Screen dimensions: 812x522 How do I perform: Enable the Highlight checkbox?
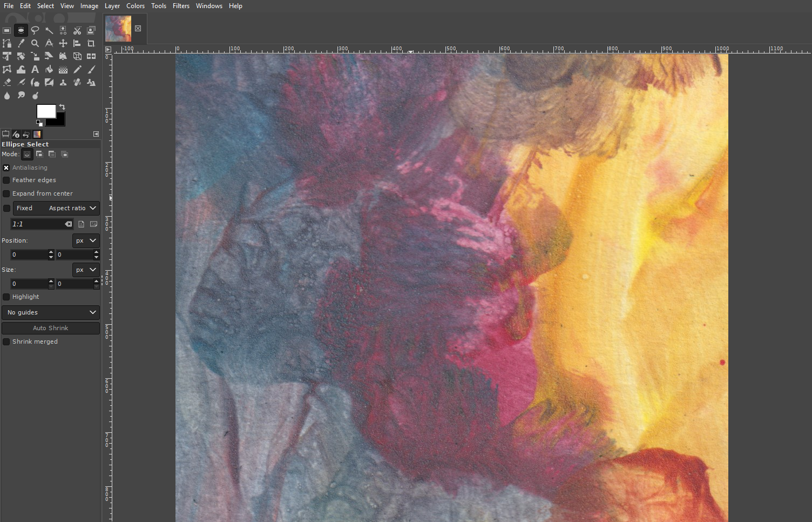[x=6, y=297]
